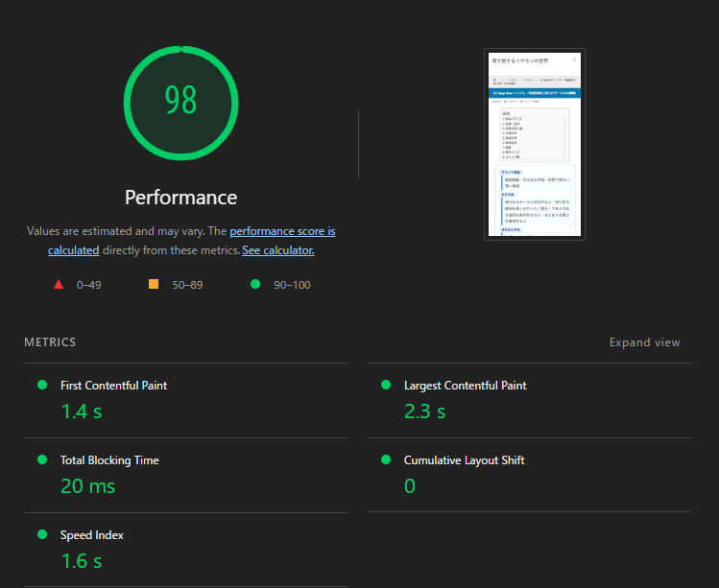Toggle Expand view for metrics
Screen dimensions: 719x588
(644, 342)
